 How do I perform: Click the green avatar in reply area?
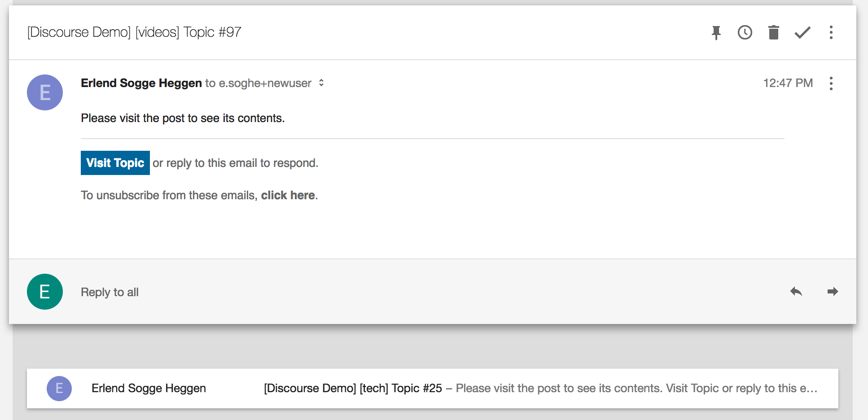(45, 292)
